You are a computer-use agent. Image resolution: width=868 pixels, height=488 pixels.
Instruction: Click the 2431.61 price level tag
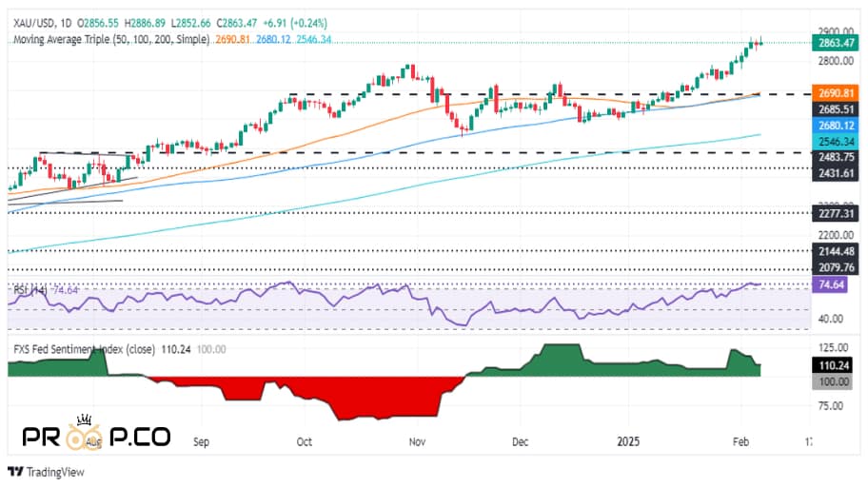point(836,173)
